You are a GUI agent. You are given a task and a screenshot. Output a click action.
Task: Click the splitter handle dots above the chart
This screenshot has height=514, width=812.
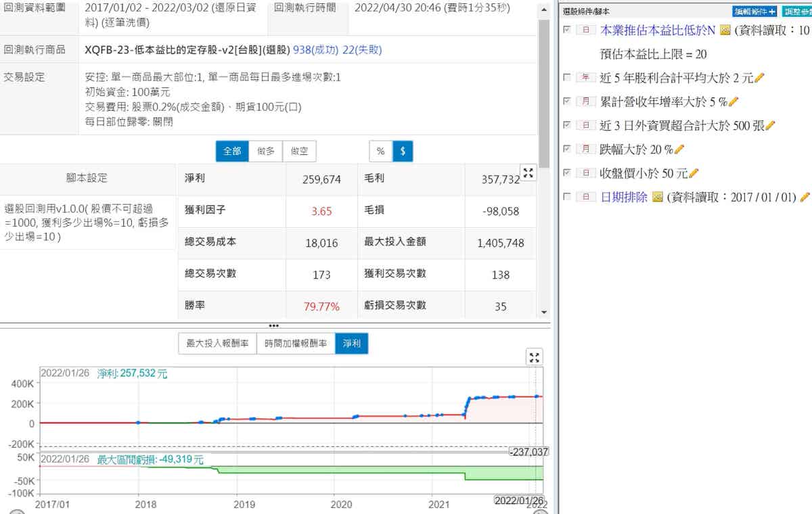pos(274,325)
